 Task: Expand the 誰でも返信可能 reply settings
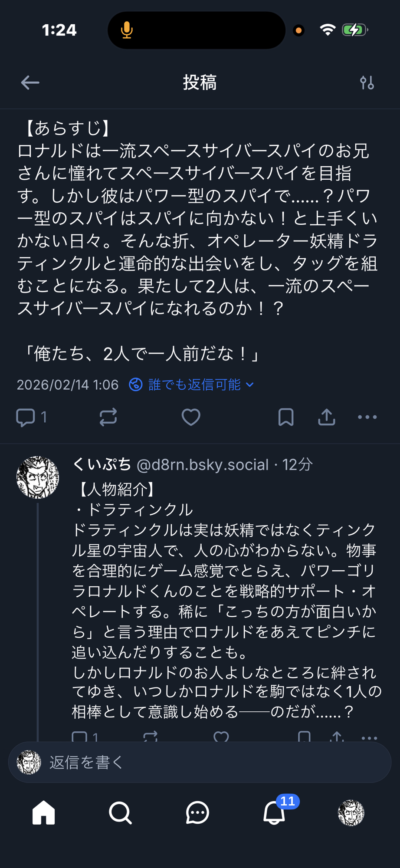(x=191, y=385)
